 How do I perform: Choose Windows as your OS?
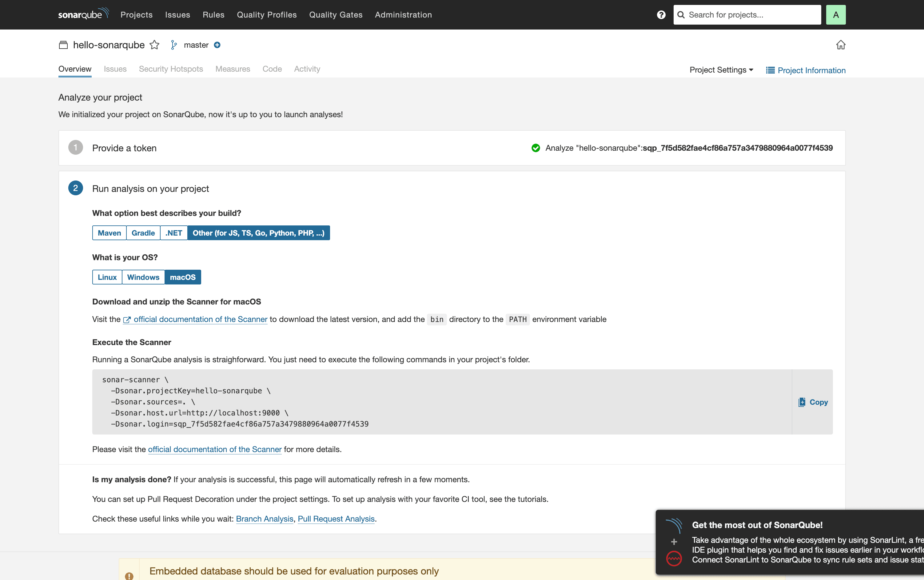click(143, 277)
